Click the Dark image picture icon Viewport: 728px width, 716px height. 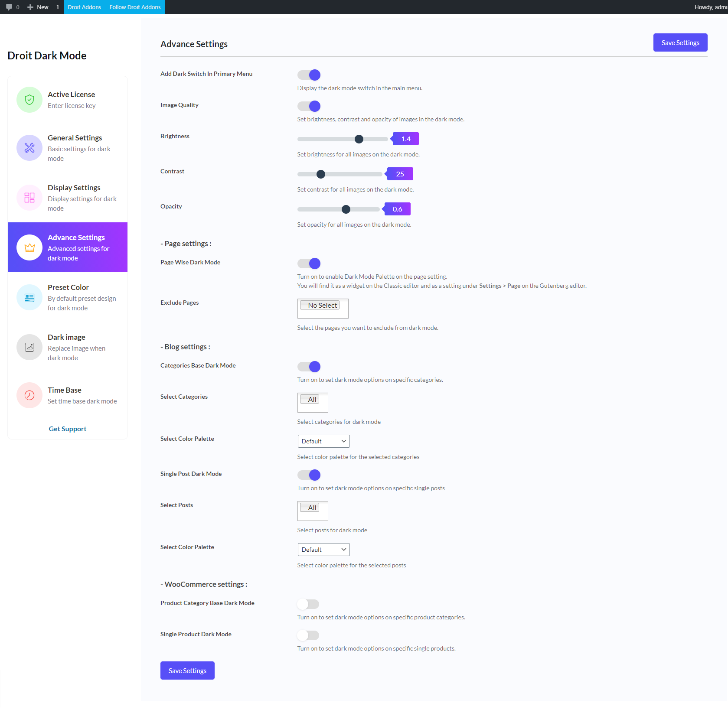pos(29,347)
